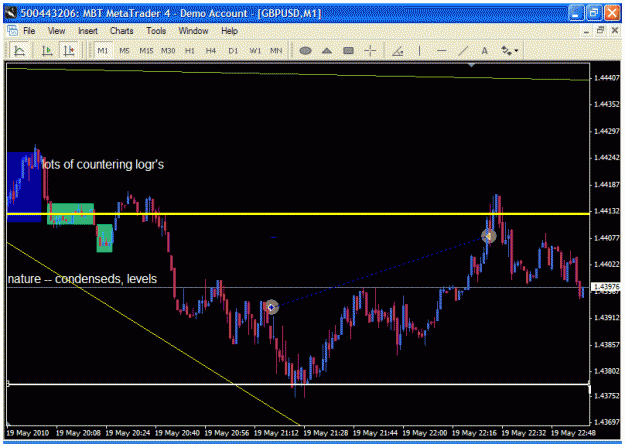Click the green moving average line
Screen dimensions: 625x444
coord(298,74)
